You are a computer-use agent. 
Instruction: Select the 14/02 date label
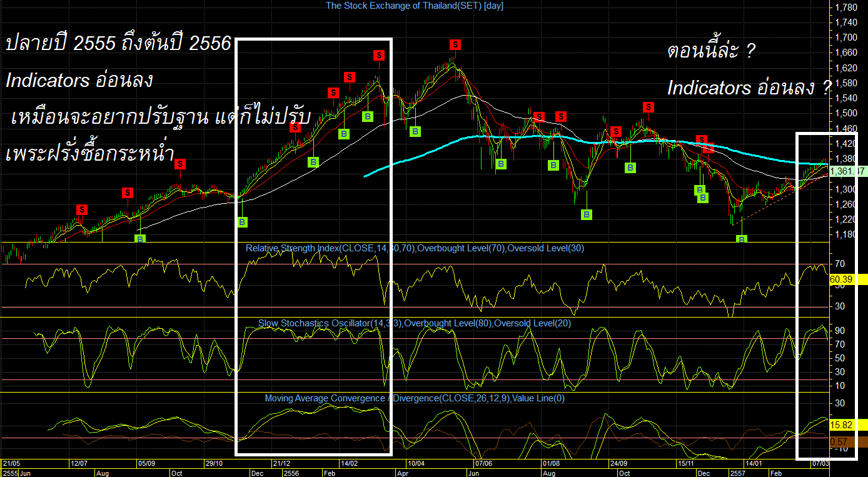pos(349,463)
